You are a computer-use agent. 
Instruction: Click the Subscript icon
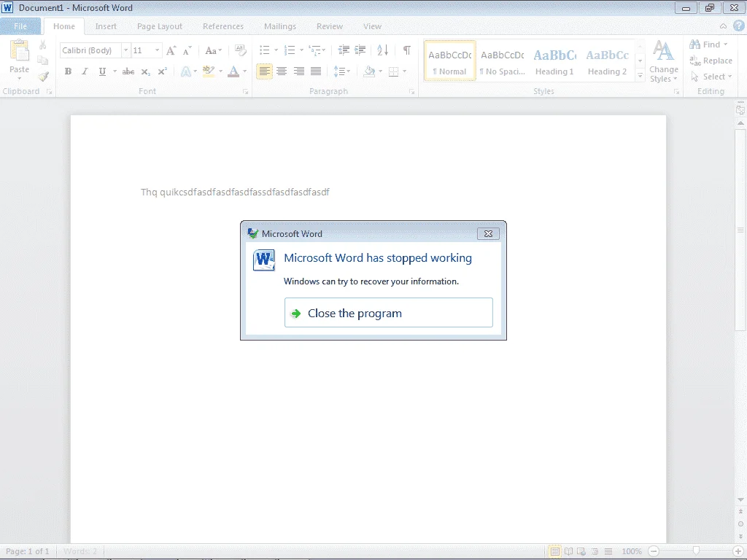(145, 71)
